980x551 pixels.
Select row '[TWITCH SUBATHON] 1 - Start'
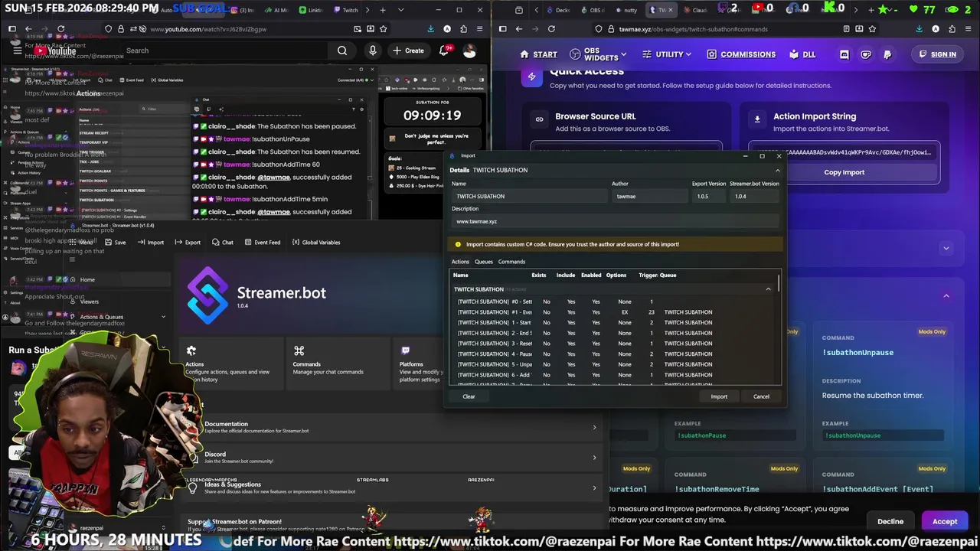pyautogui.click(x=612, y=322)
